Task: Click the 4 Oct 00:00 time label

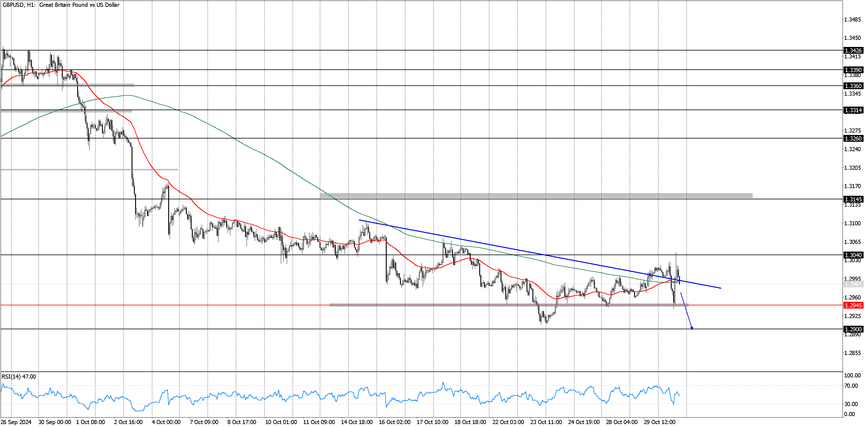Action: (166, 422)
